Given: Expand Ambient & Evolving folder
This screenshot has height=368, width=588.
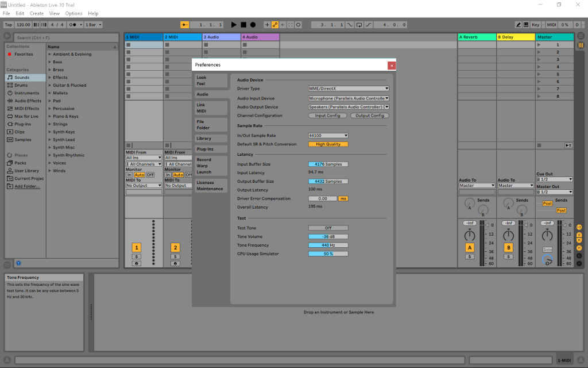Looking at the screenshot, I should point(49,55).
